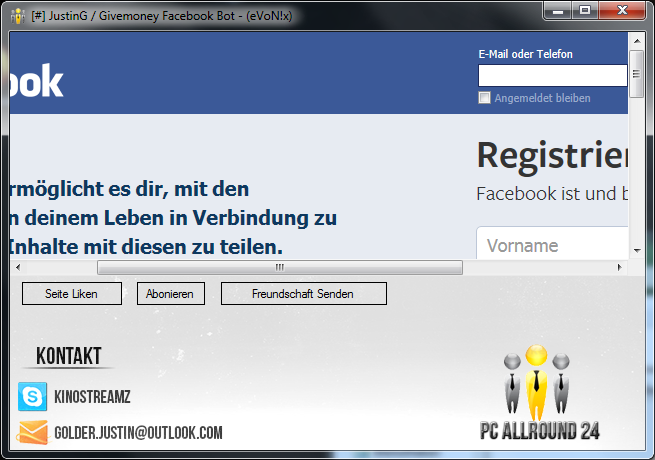Maximize the Facebook Bot window
Image resolution: width=655 pixels, height=460 pixels.
[585, 10]
